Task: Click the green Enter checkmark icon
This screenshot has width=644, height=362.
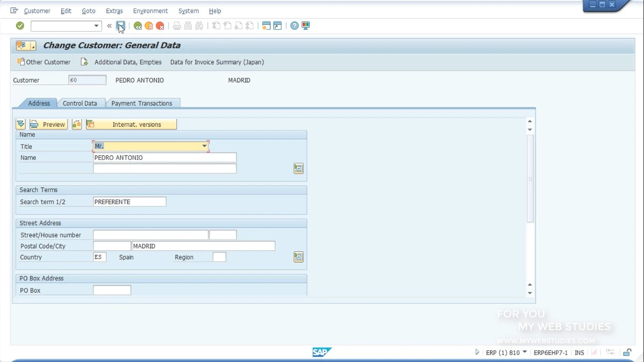Action: pos(20,26)
